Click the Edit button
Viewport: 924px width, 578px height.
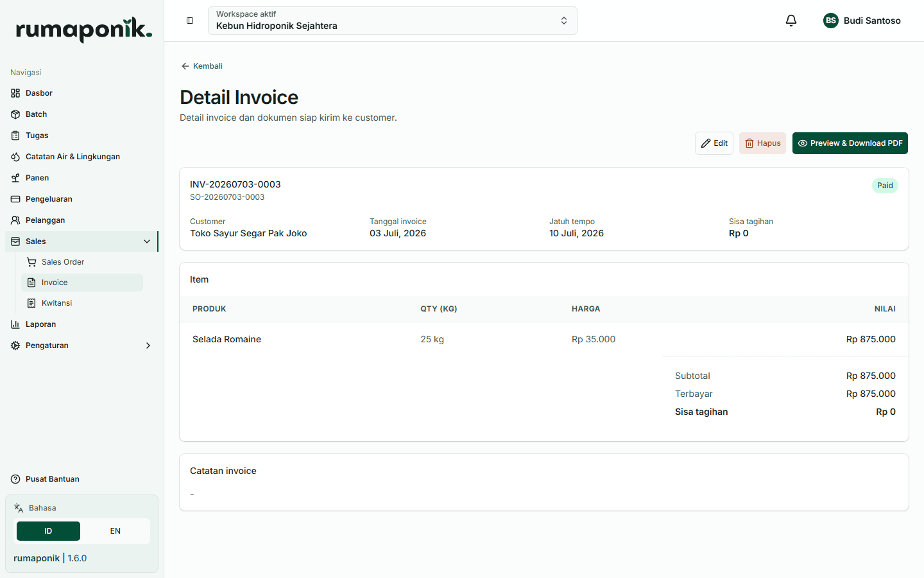714,143
